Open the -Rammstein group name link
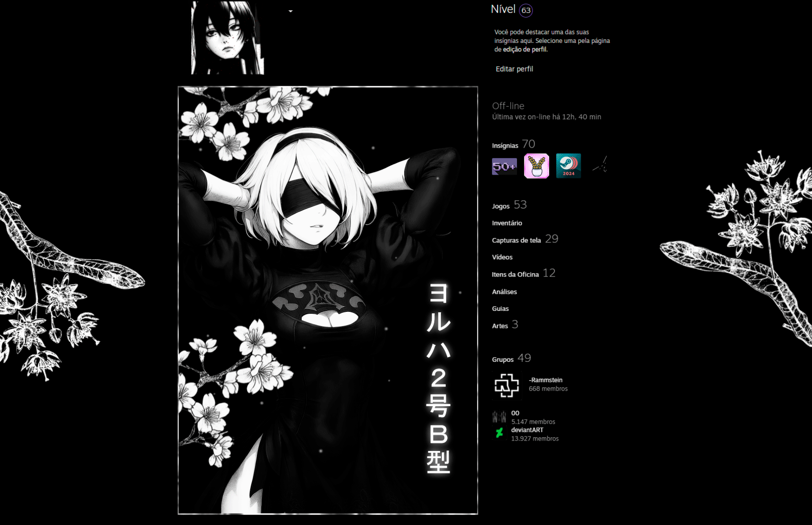 (546, 380)
